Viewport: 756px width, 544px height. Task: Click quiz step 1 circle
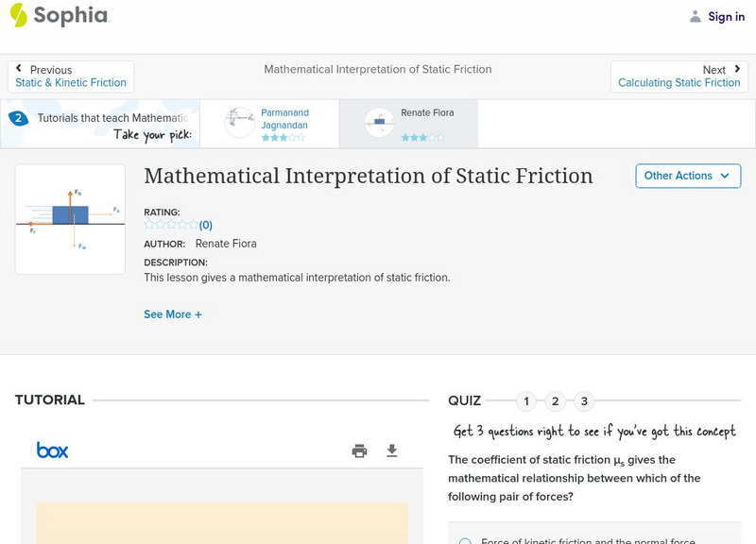(525, 400)
